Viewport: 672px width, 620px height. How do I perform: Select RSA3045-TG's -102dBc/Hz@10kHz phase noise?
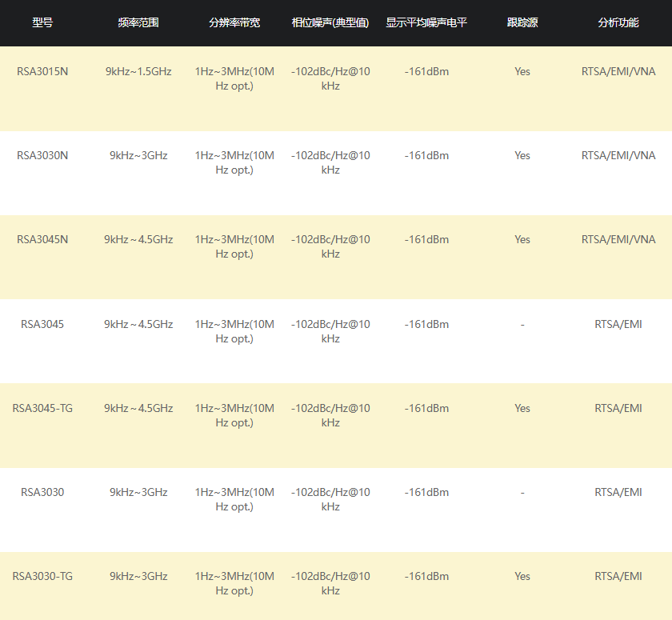(330, 416)
